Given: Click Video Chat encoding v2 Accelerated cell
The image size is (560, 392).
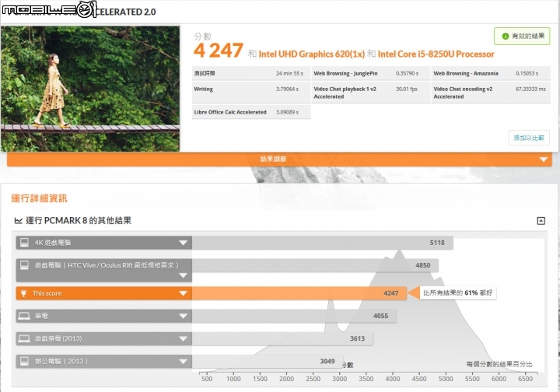Looking at the screenshot, I should [491, 93].
